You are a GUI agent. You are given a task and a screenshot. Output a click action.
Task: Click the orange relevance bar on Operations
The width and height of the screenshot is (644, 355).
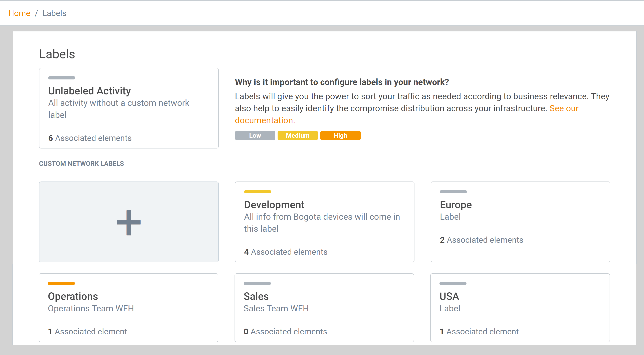61,284
